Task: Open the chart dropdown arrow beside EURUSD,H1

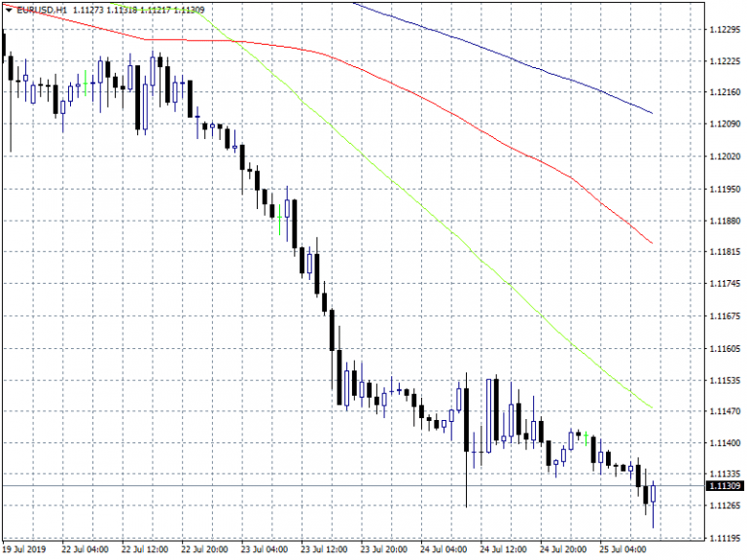Action: click(x=9, y=9)
